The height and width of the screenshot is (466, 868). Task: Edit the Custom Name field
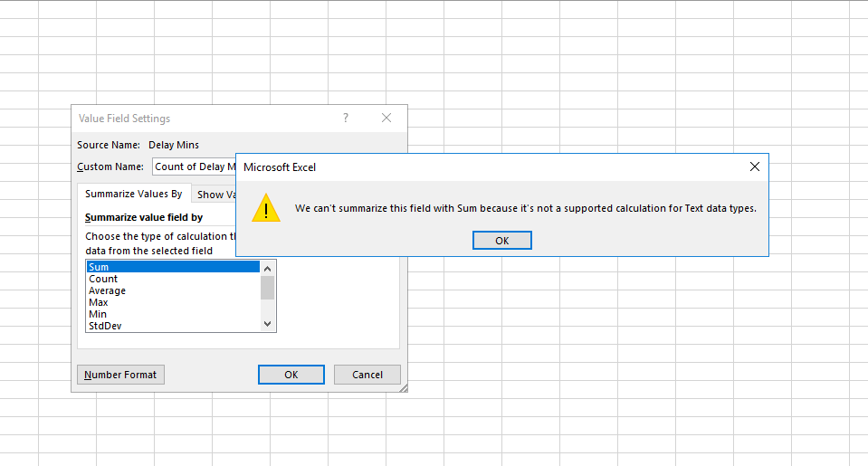(195, 166)
